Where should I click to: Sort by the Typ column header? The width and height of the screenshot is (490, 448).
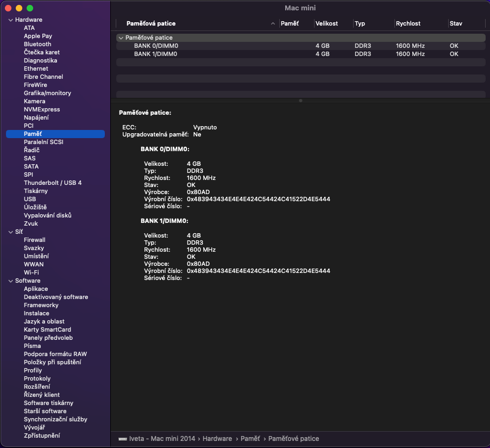(x=360, y=23)
